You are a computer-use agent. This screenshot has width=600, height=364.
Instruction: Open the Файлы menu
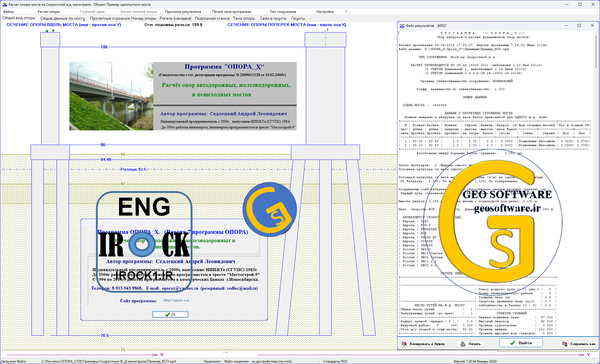(9, 12)
